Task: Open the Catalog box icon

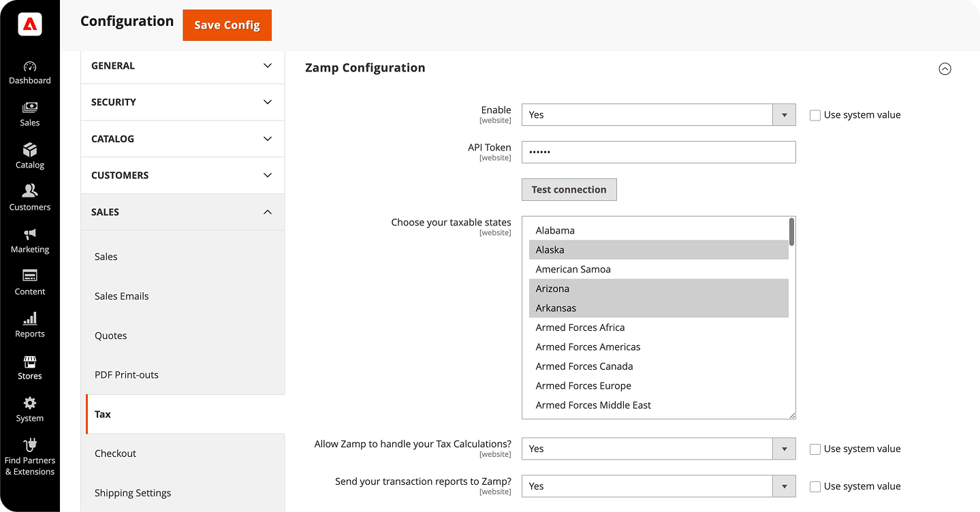Action: [x=30, y=150]
